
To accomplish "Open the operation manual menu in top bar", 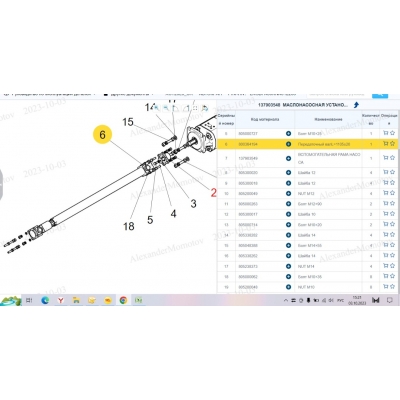I will coord(49,94).
